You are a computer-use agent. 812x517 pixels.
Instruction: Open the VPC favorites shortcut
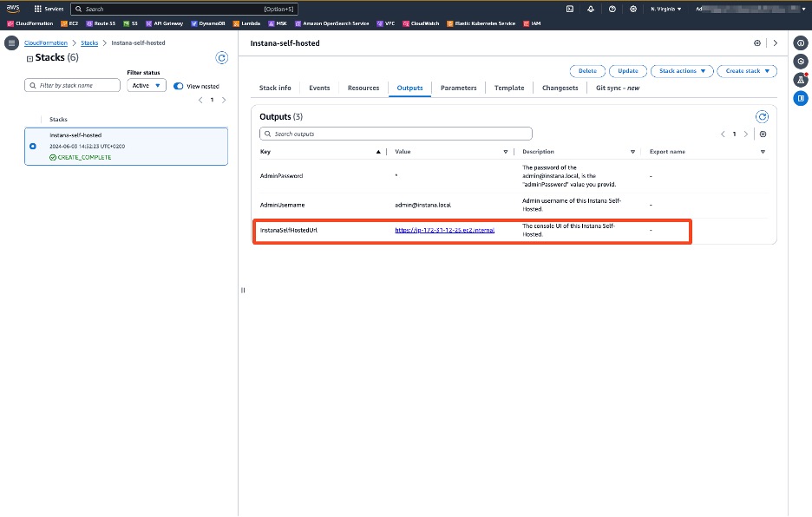point(385,23)
